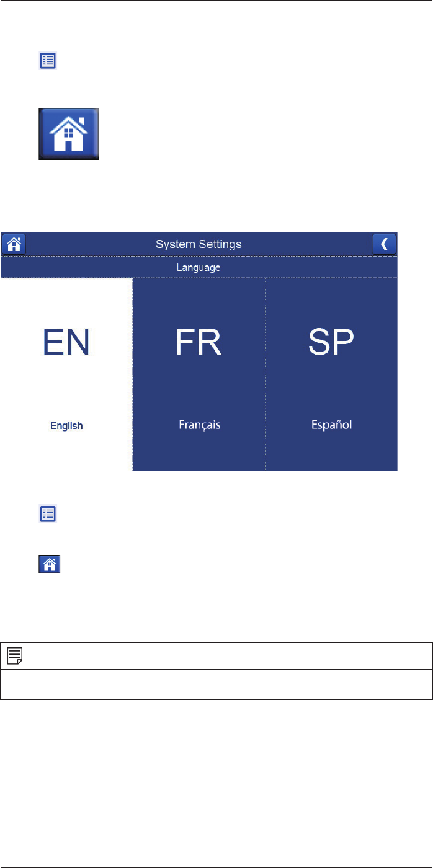
Task: Go back using the chevron arrow button
Action: 384,244
